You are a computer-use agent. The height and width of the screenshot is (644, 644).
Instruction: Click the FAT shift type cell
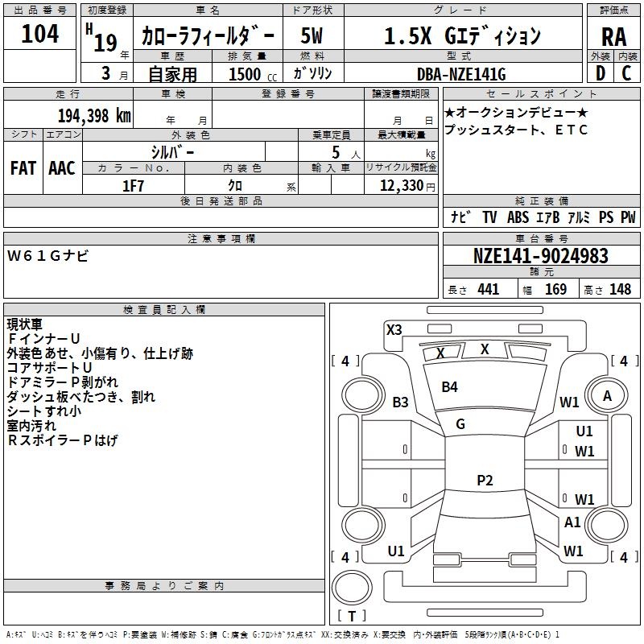click(23, 168)
